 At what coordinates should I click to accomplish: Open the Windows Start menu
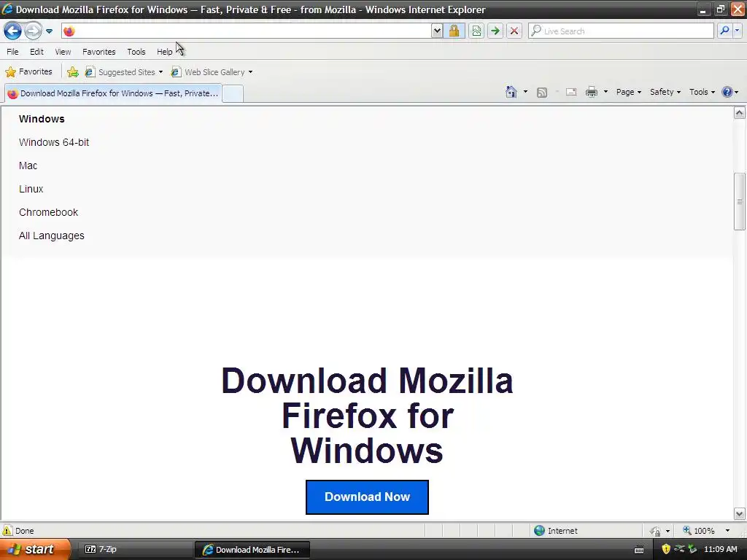click(x=35, y=549)
